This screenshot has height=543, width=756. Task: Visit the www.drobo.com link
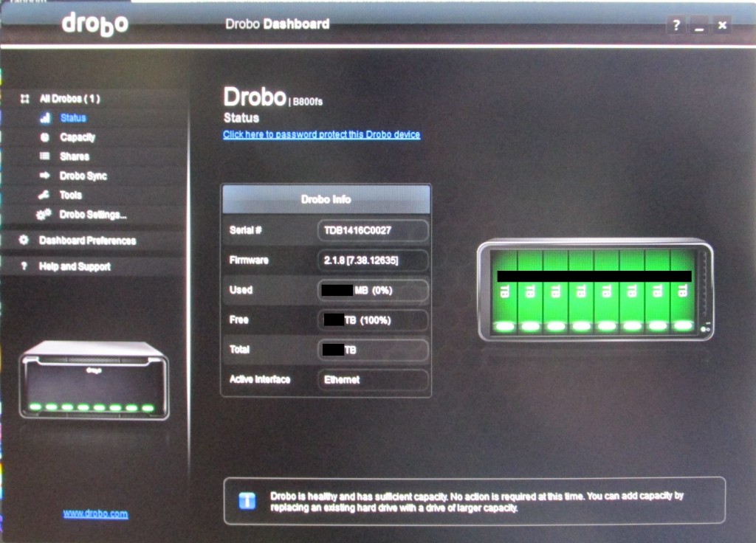pyautogui.click(x=95, y=513)
